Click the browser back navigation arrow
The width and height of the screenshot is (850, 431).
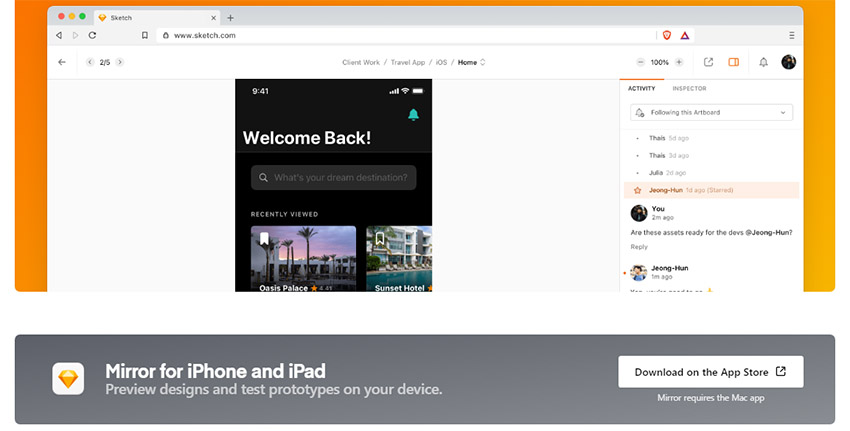(x=59, y=35)
